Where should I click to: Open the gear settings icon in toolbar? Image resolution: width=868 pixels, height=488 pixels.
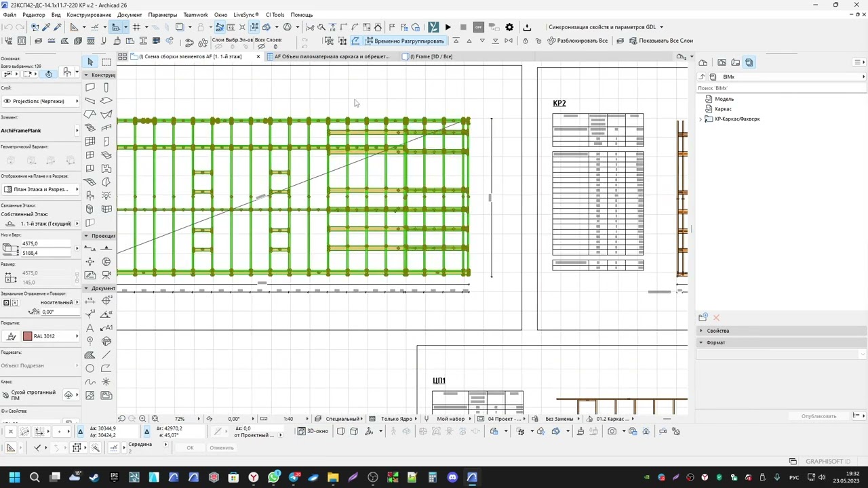pyautogui.click(x=509, y=27)
